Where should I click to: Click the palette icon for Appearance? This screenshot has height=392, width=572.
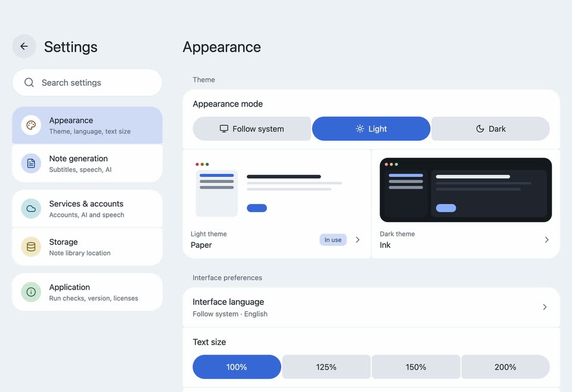pos(31,125)
